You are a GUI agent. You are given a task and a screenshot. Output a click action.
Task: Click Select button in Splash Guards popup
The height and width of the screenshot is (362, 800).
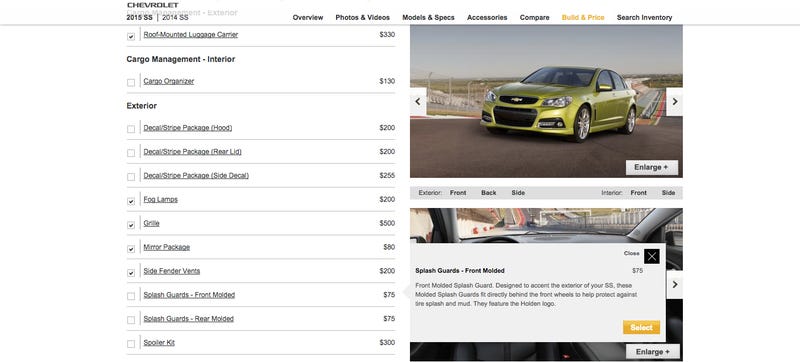(641, 327)
